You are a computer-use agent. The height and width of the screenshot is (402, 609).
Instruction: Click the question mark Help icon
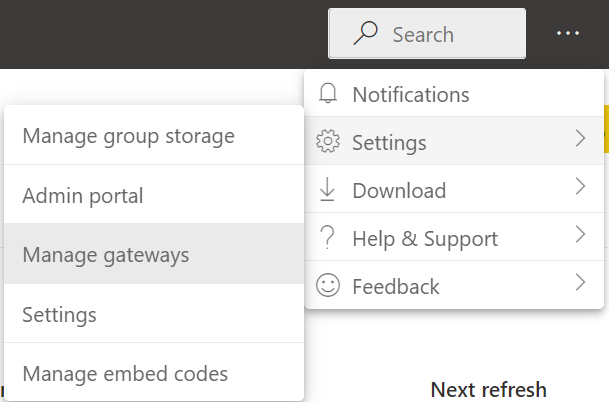(x=327, y=238)
